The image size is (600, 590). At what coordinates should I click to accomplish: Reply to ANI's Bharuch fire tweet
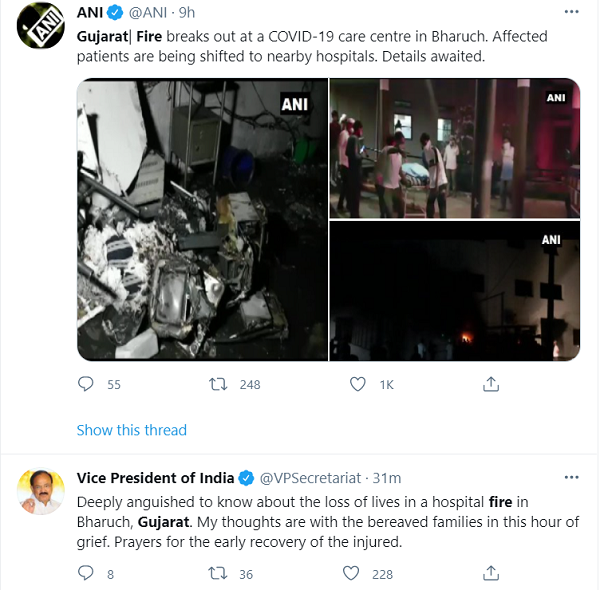point(86,384)
